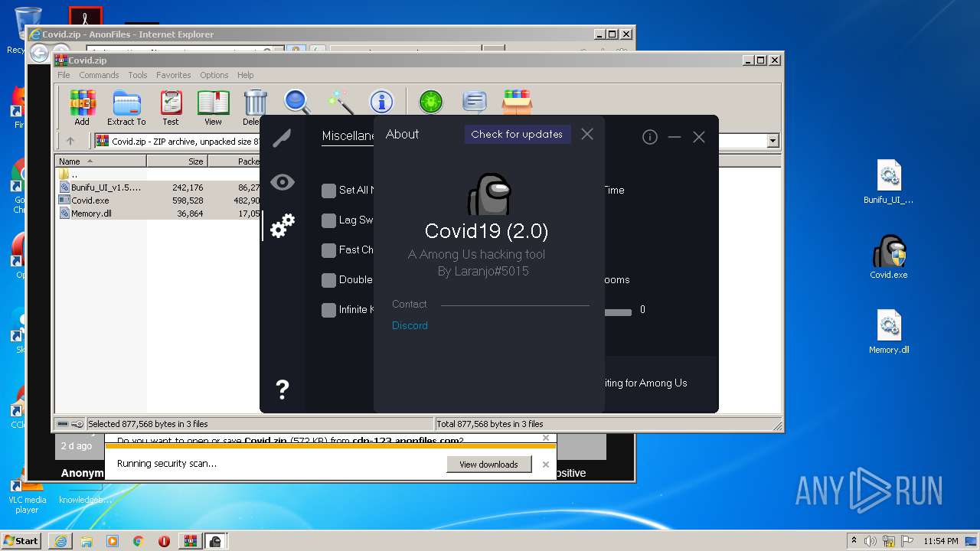Click WinRAR Comment speech bubble icon
Image resolution: width=980 pixels, height=551 pixels.
[x=475, y=102]
